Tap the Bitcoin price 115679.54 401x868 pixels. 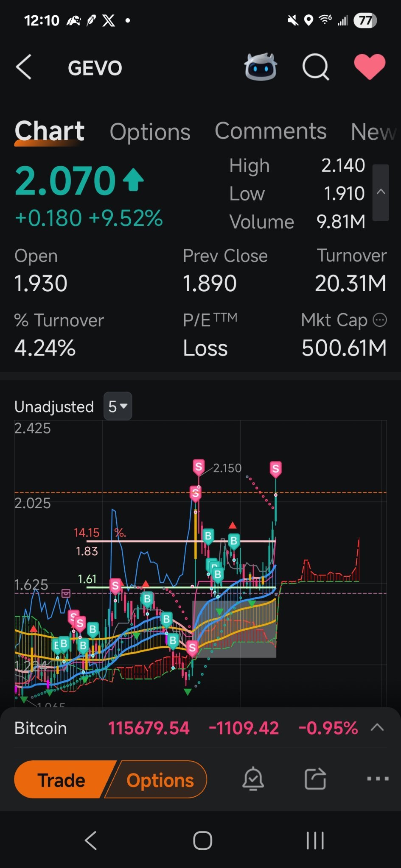[x=149, y=728]
